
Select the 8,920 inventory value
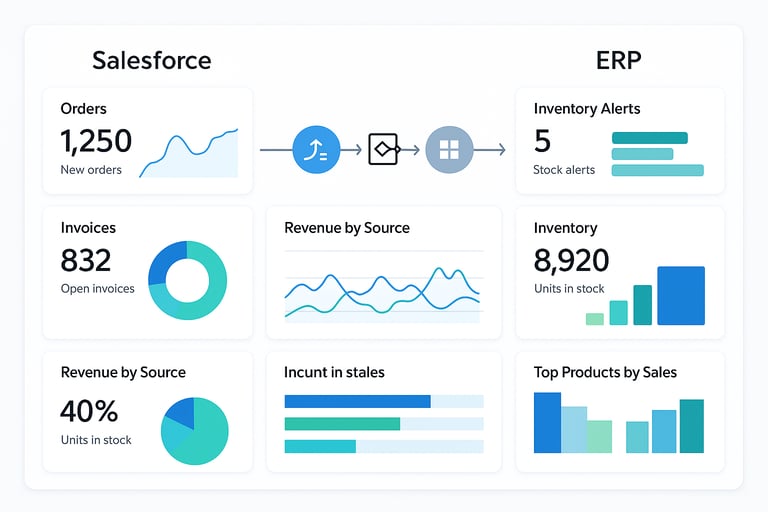(x=571, y=260)
